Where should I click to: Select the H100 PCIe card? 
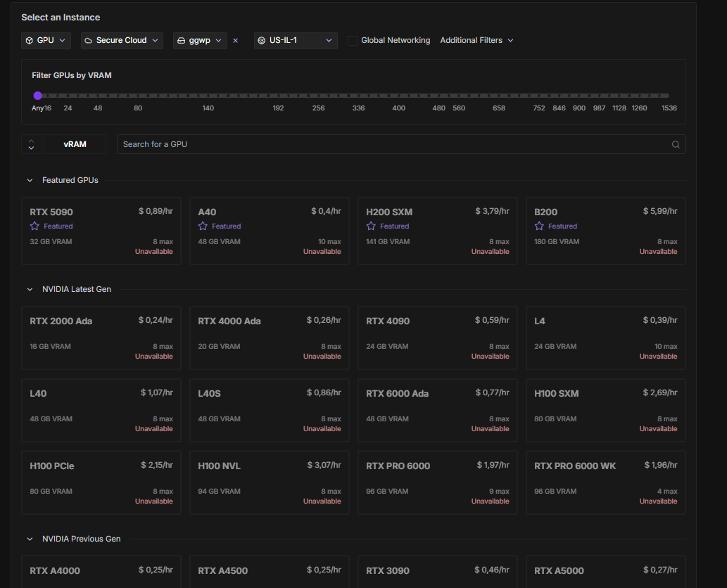click(x=101, y=482)
